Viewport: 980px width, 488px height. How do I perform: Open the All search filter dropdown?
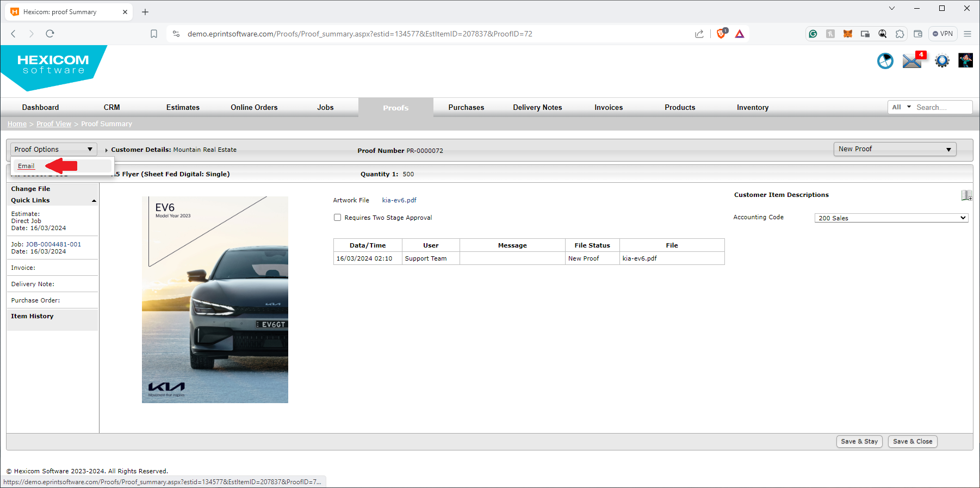pos(901,107)
